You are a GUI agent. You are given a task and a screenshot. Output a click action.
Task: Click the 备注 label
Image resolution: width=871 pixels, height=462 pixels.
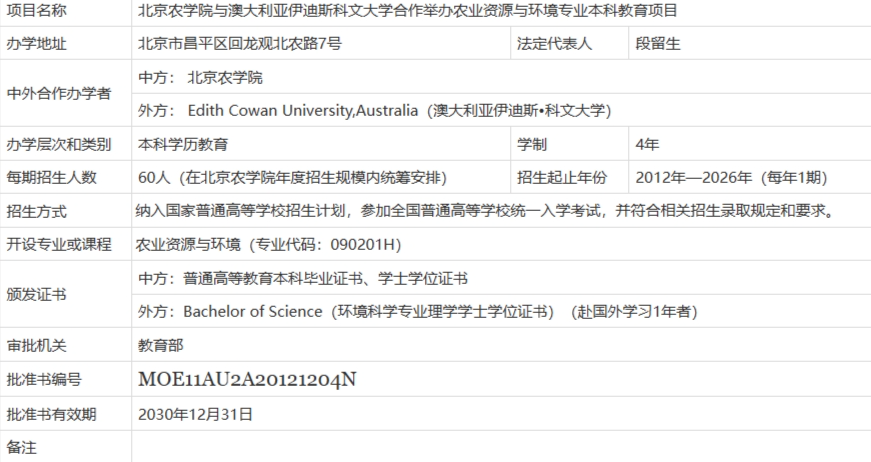21,448
